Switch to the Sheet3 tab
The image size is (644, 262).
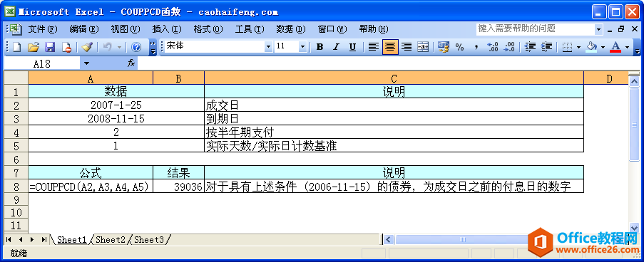(148, 239)
